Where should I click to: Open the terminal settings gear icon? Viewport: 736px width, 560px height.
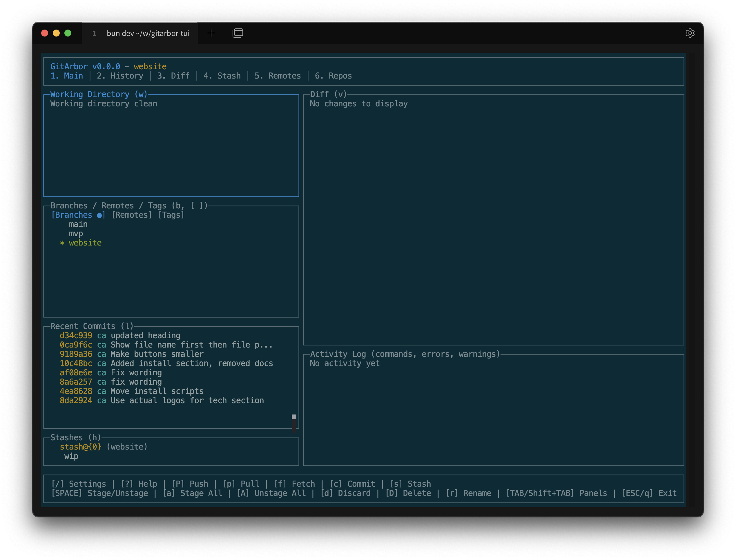(690, 33)
